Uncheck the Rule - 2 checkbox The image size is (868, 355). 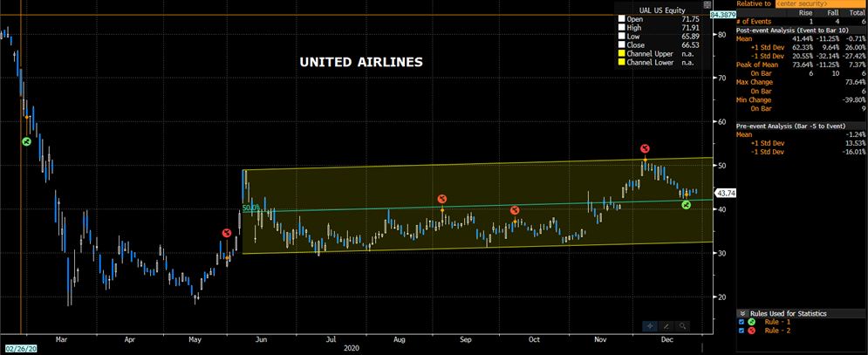point(742,331)
